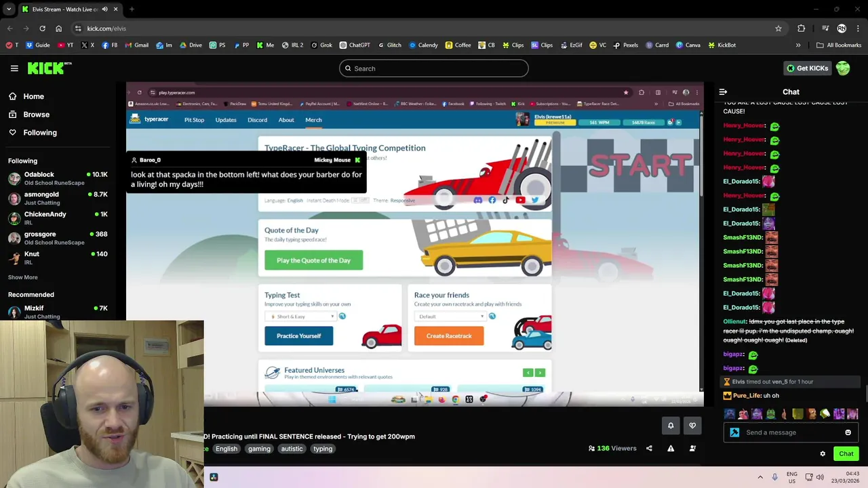Show hidden system tray icons
868x488 pixels.
(x=760, y=477)
